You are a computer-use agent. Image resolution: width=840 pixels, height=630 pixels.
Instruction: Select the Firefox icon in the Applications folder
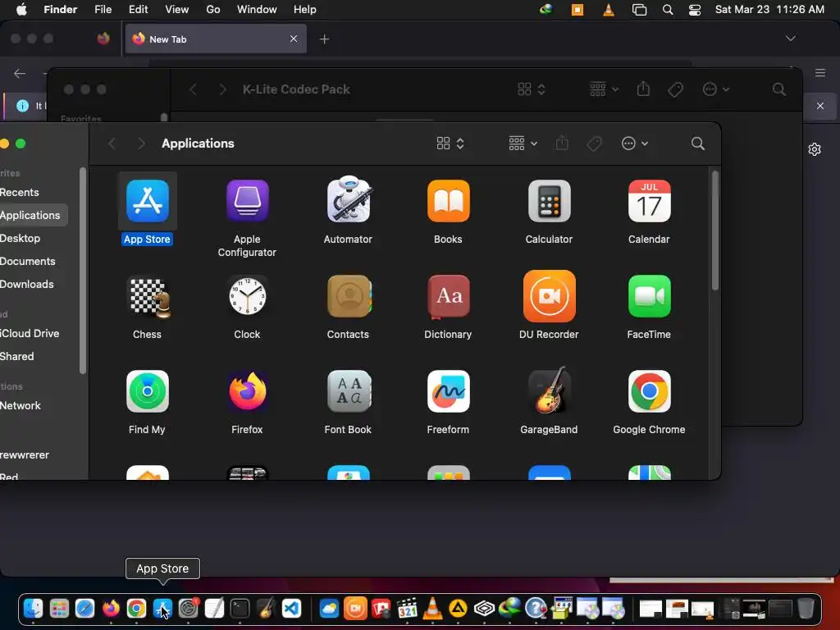[x=247, y=391]
